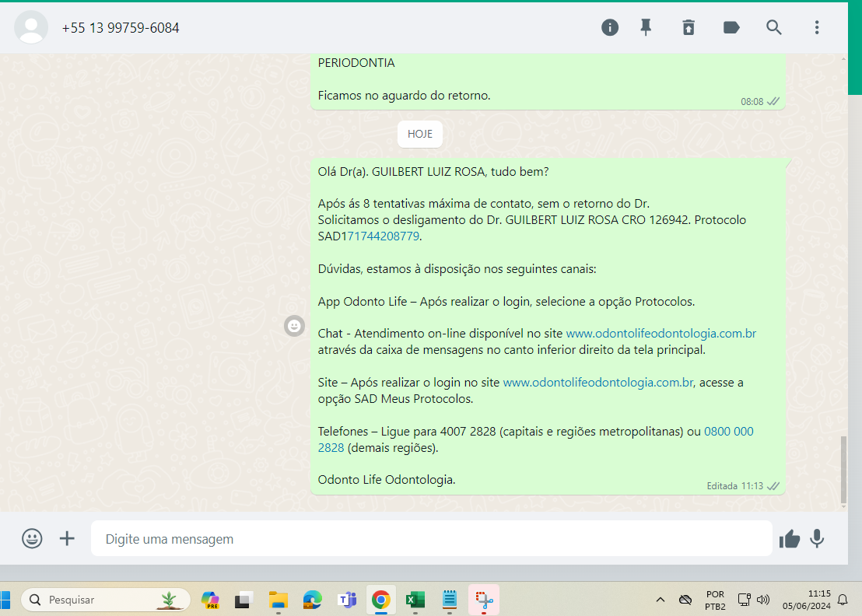862x616 pixels.
Task: Search messages with magnifier icon in header
Action: 774,27
